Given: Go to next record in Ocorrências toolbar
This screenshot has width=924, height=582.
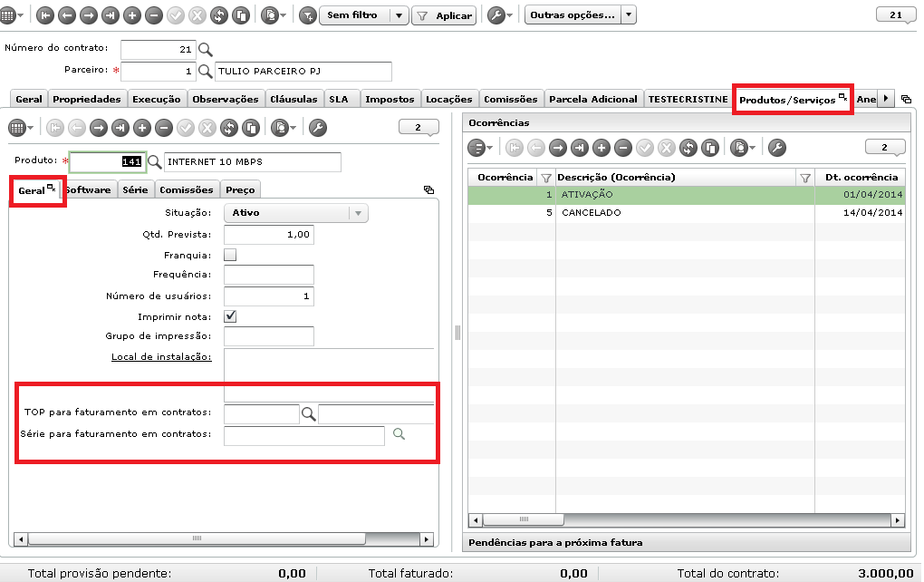Looking at the screenshot, I should (x=557, y=148).
